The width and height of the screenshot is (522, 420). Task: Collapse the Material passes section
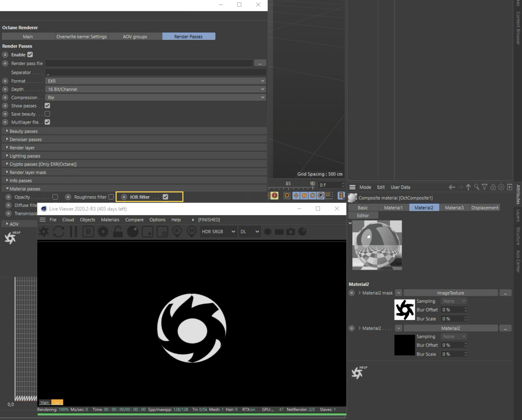pos(134,189)
